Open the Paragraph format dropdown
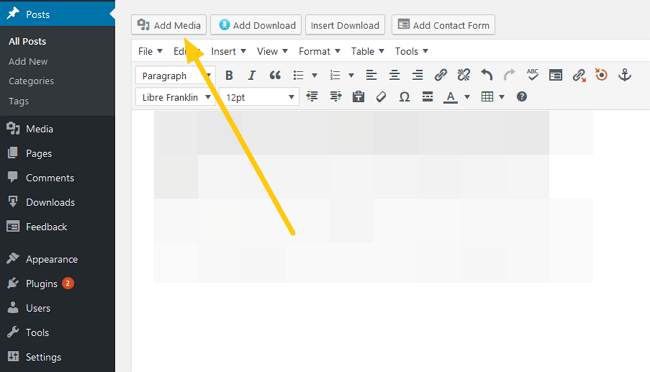Image resolution: width=650 pixels, height=372 pixels. tap(175, 76)
